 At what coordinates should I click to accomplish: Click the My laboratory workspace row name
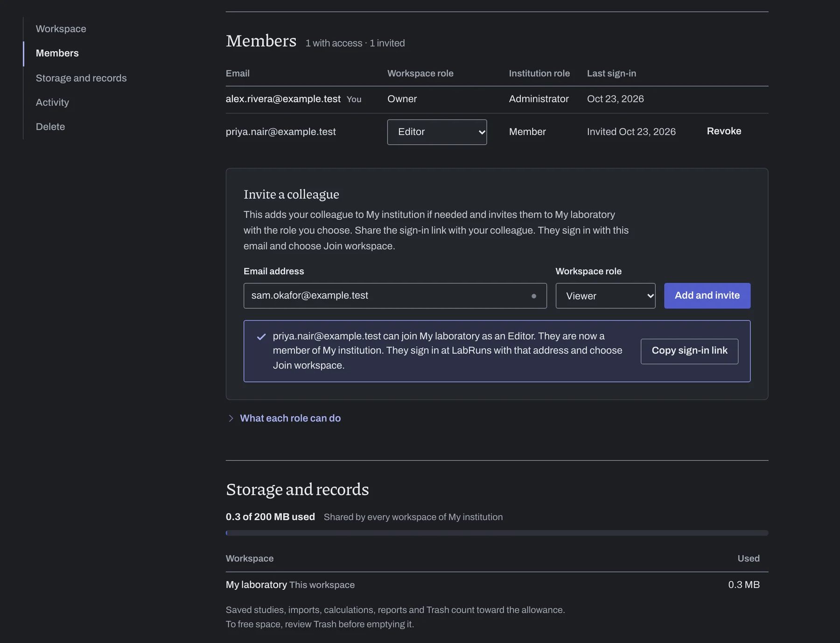(256, 585)
